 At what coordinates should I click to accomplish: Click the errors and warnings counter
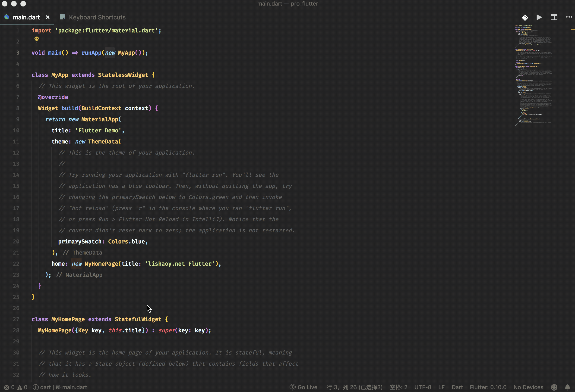(16, 387)
